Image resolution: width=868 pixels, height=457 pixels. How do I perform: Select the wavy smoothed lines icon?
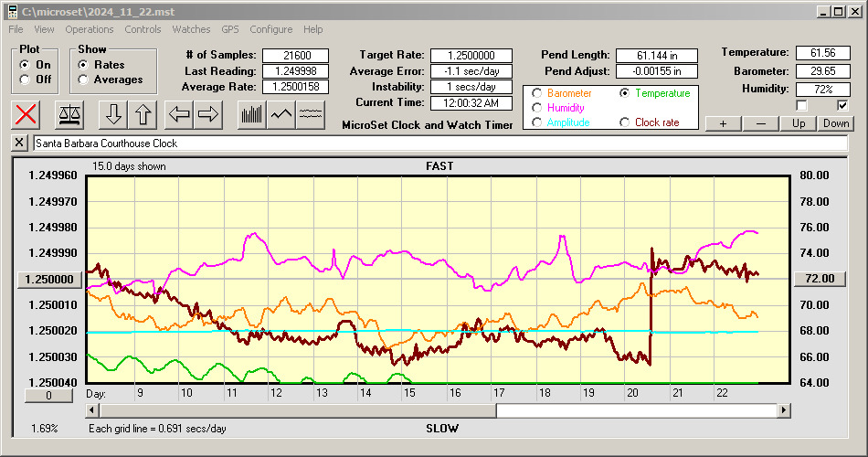pos(312,114)
